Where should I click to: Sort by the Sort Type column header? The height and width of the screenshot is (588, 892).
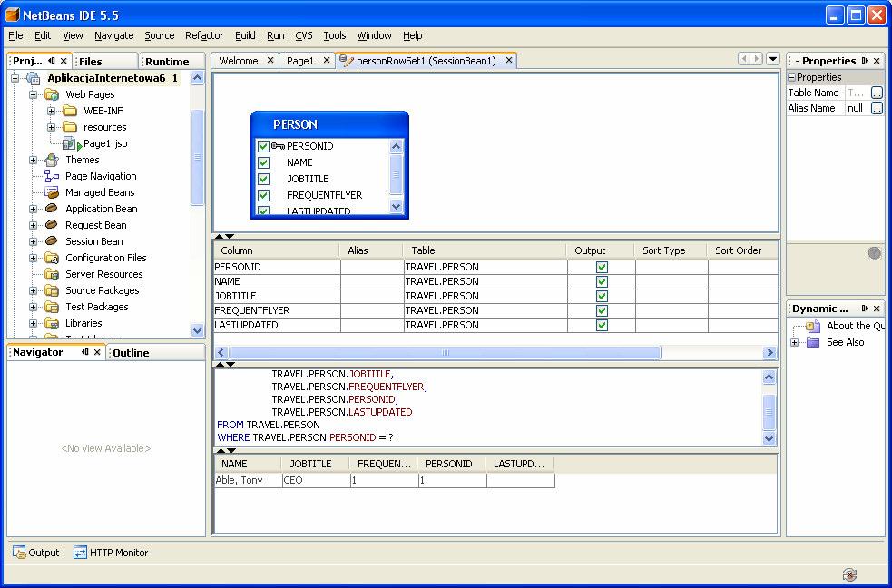pyautogui.click(x=671, y=250)
